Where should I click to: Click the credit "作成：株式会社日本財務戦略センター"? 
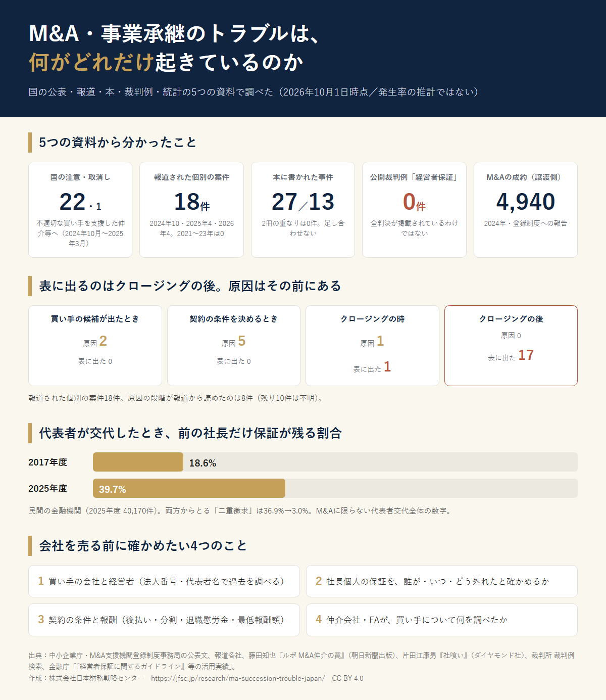pos(86,678)
